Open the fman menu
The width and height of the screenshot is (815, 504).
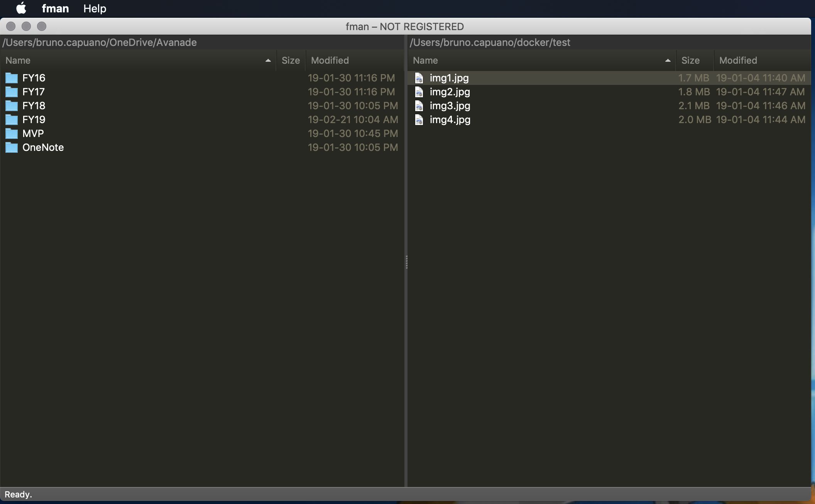[x=55, y=8]
